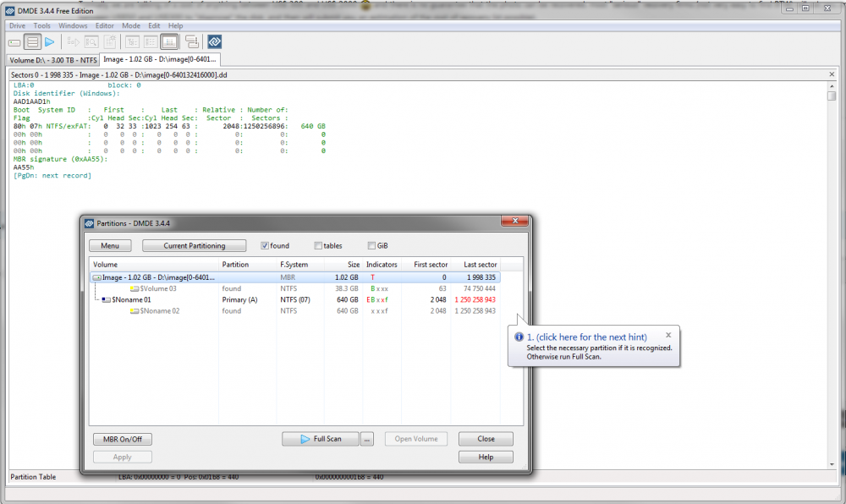This screenshot has height=504, width=846.
Task: Click the disk editor view toolbar icon
Action: click(169, 41)
